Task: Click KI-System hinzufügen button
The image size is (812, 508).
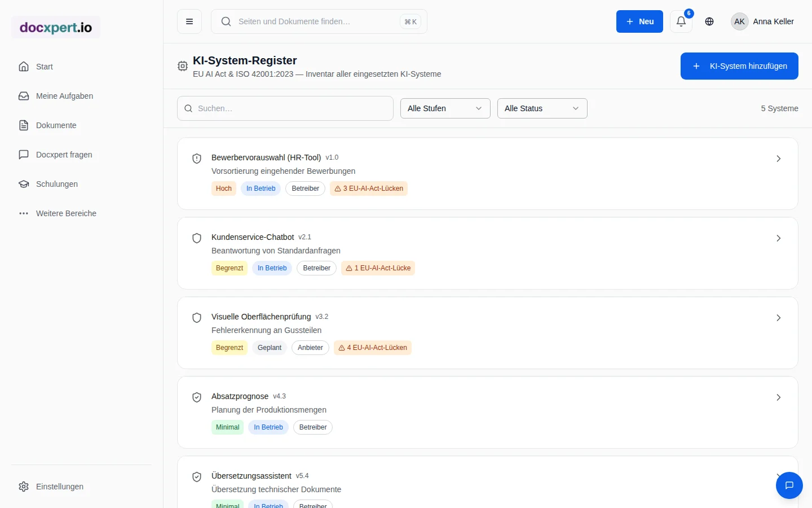Action: [x=739, y=66]
